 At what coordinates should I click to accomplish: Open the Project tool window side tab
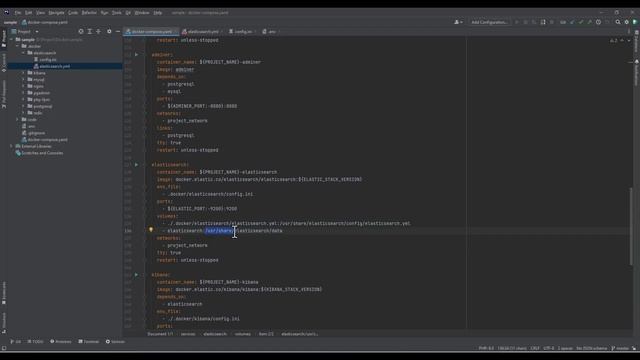pyautogui.click(x=4, y=39)
